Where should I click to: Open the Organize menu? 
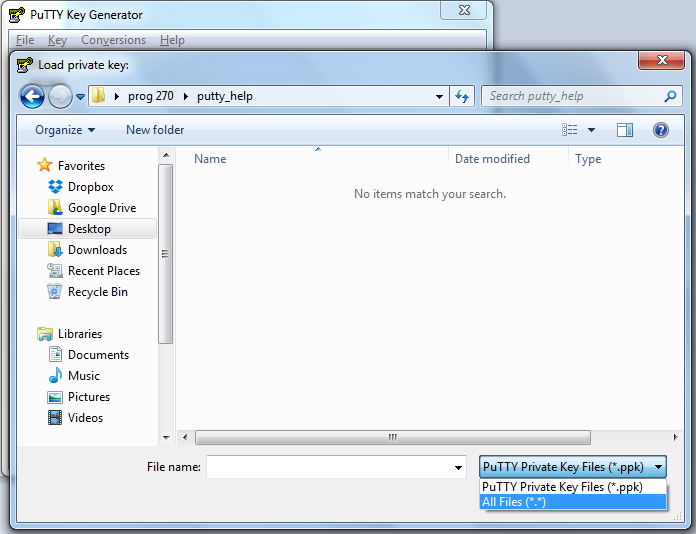(65, 130)
